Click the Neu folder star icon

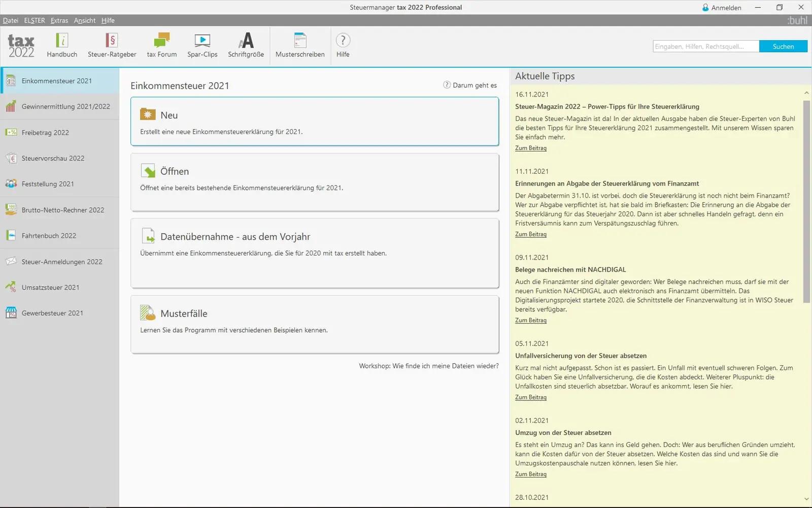coord(148,114)
